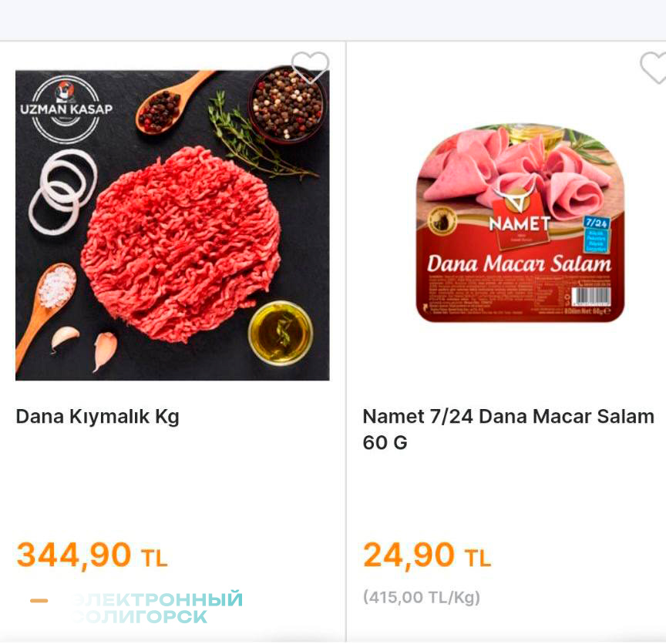Click the salt spoon in the meat photo
Image resolution: width=666 pixels, height=644 pixels.
click(55, 289)
